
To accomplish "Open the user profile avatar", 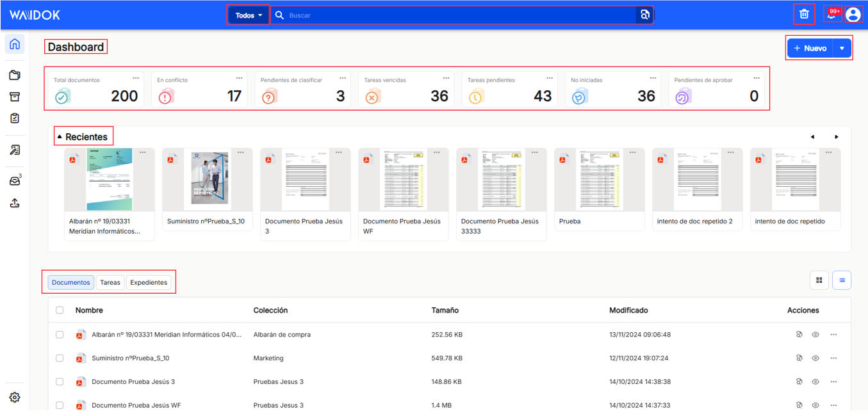I will pyautogui.click(x=853, y=14).
